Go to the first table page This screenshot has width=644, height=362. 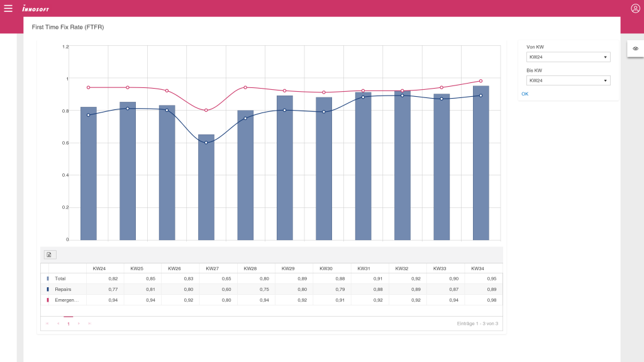pos(47,324)
